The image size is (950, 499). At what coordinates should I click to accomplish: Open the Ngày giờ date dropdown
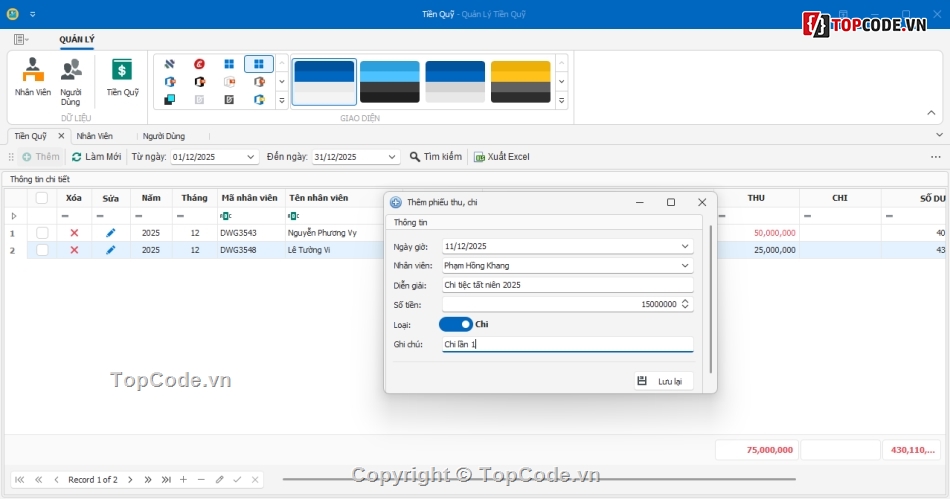(x=685, y=246)
